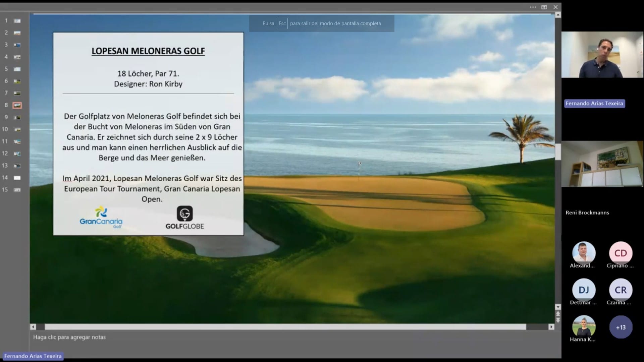Select slide 6 thumbnail
The image size is (644, 362).
(x=17, y=81)
